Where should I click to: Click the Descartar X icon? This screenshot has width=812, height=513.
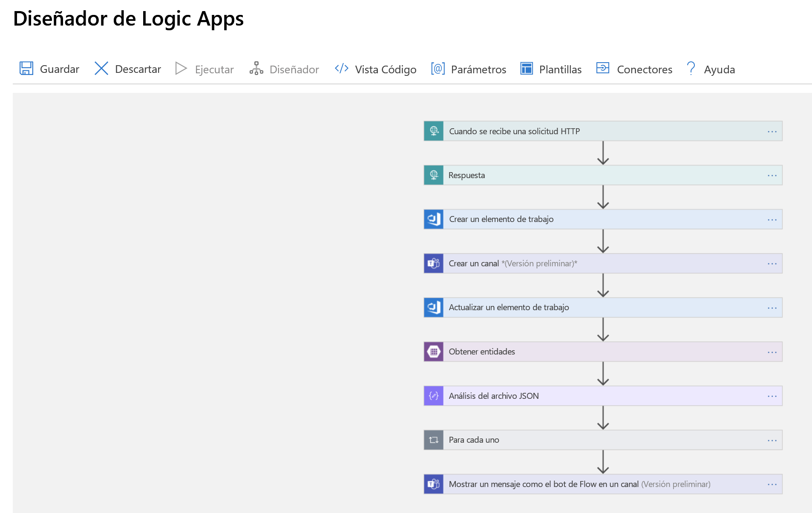(x=101, y=69)
